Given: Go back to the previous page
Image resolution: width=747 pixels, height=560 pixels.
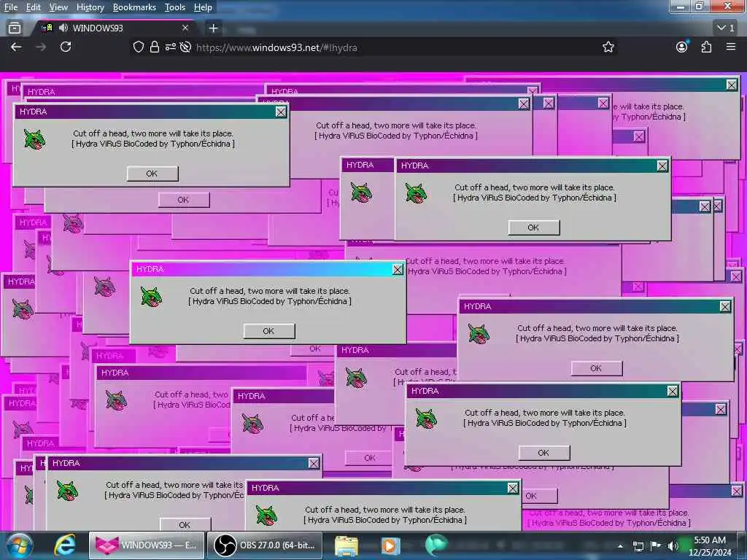Looking at the screenshot, I should (x=16, y=47).
